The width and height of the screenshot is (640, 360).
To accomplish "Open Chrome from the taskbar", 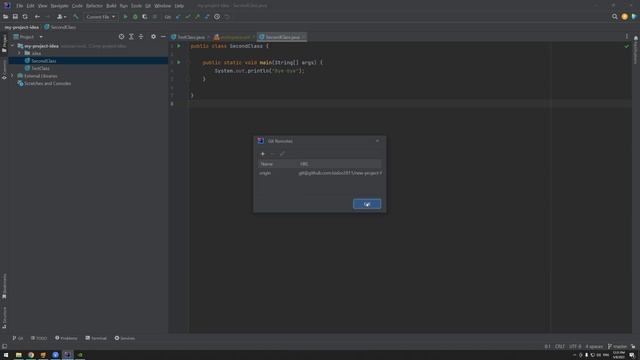I will (31, 355).
